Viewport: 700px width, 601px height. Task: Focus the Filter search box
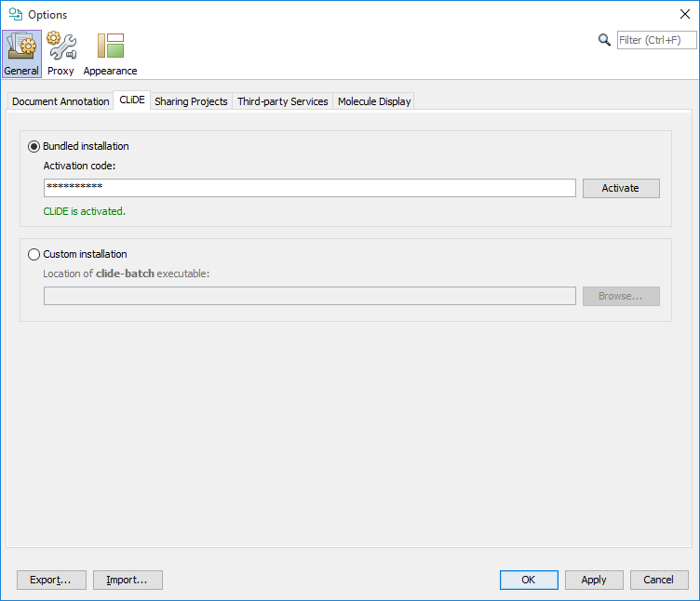point(656,40)
